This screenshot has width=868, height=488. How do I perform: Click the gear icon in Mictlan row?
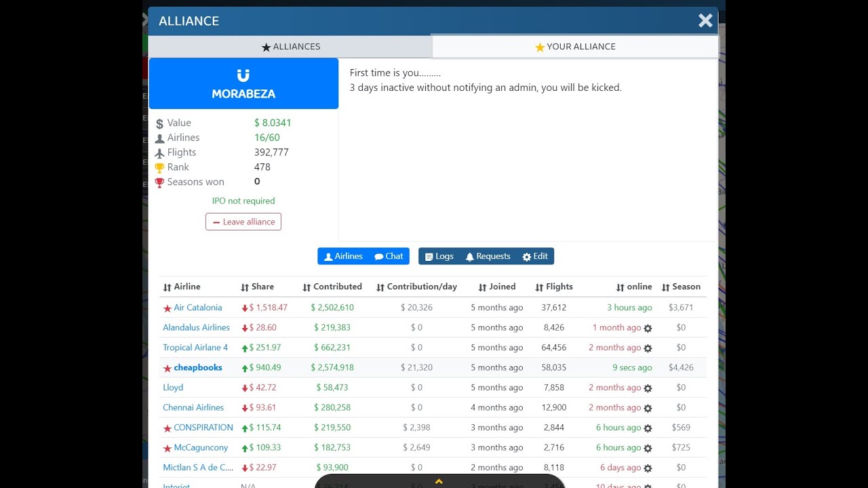tap(648, 468)
